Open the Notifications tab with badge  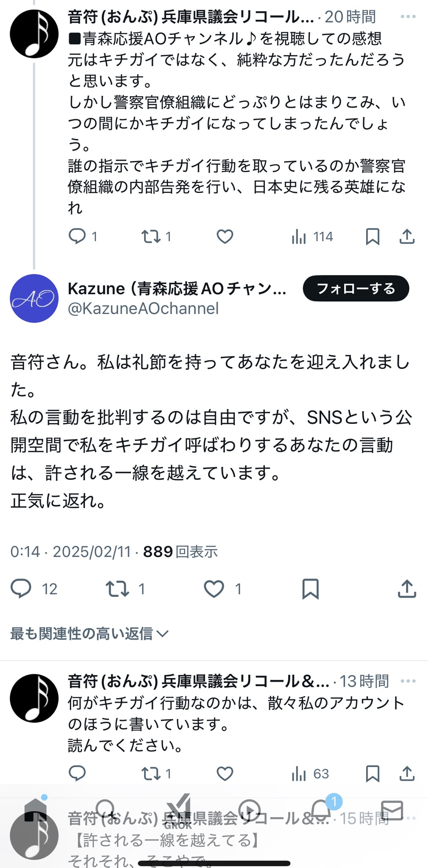pos(321,810)
